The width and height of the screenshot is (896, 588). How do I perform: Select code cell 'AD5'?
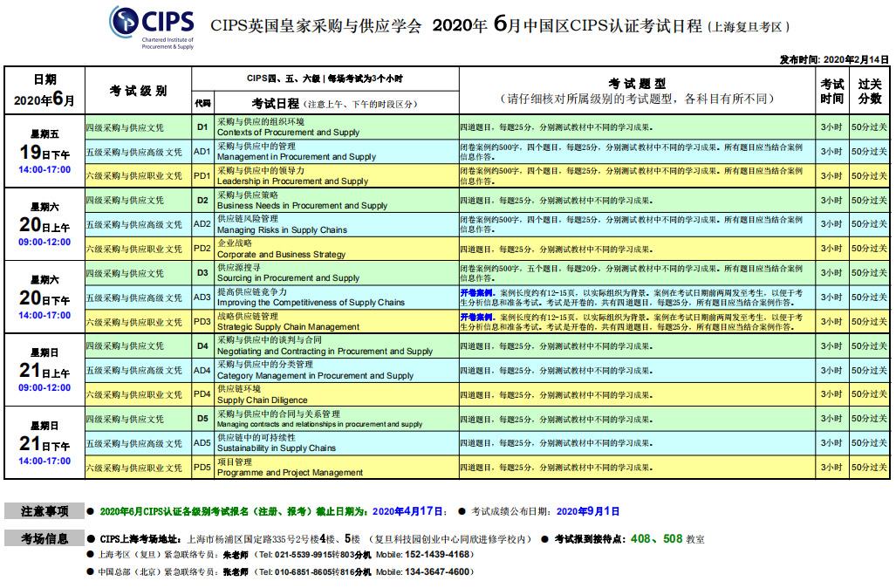click(x=202, y=443)
